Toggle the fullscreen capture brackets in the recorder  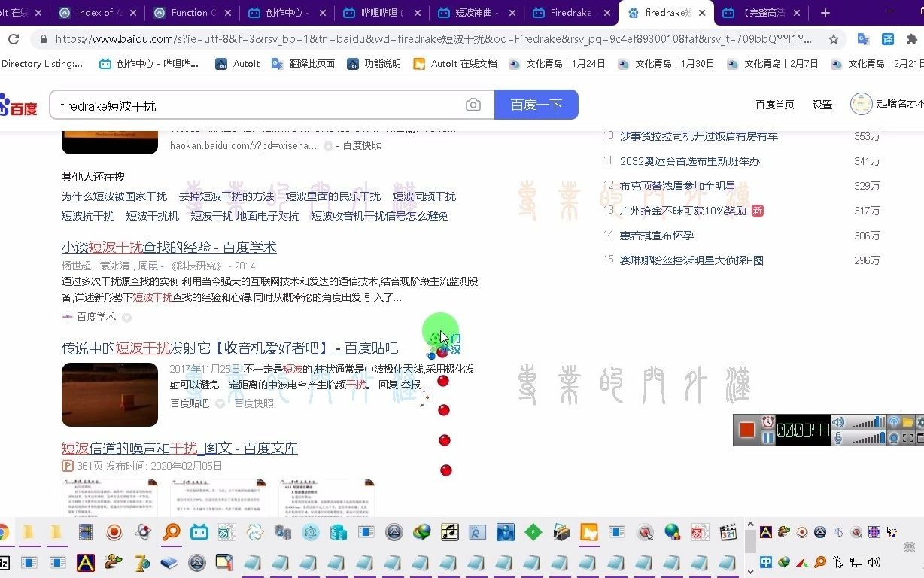(907, 438)
